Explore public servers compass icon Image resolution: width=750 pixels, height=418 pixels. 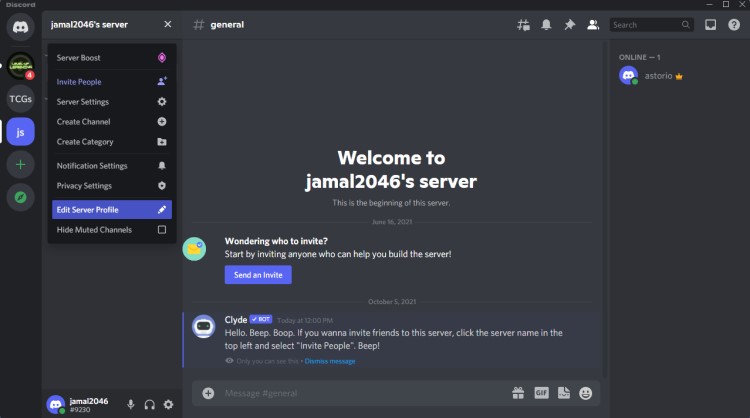pos(21,197)
